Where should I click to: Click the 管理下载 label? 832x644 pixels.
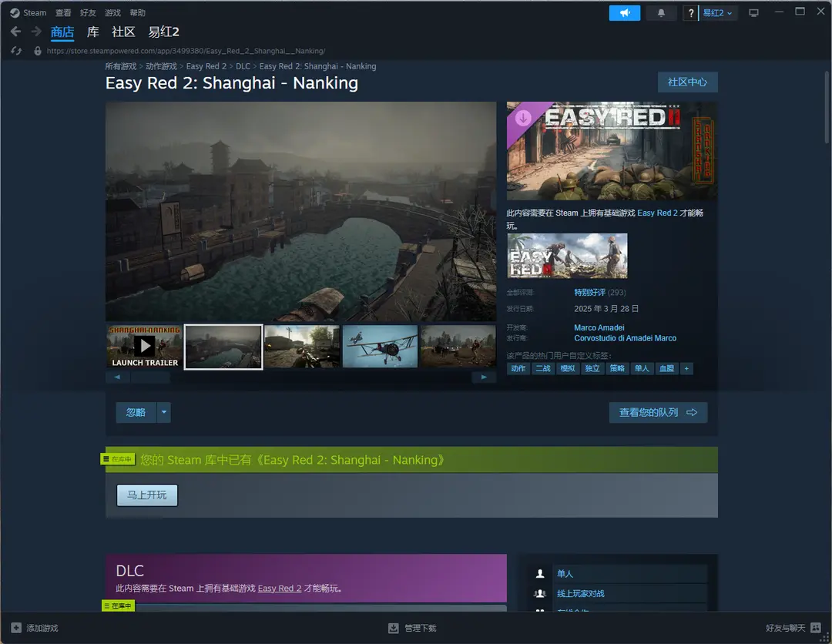421,628
